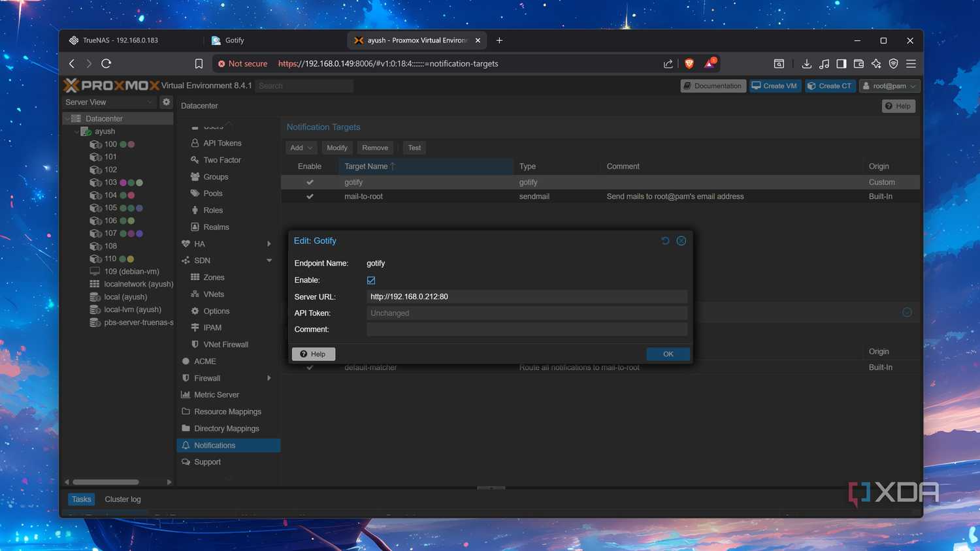The height and width of the screenshot is (551, 980).
Task: Open the media playlist music icon
Action: 824,63
